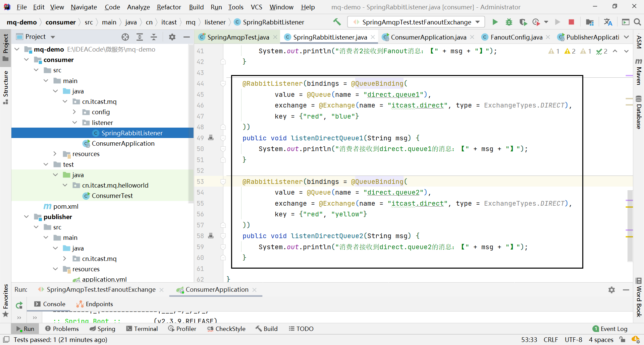The width and height of the screenshot is (644, 345).
Task: Rerun ConsumerApplication with green rerun icon
Action: pyautogui.click(x=19, y=305)
